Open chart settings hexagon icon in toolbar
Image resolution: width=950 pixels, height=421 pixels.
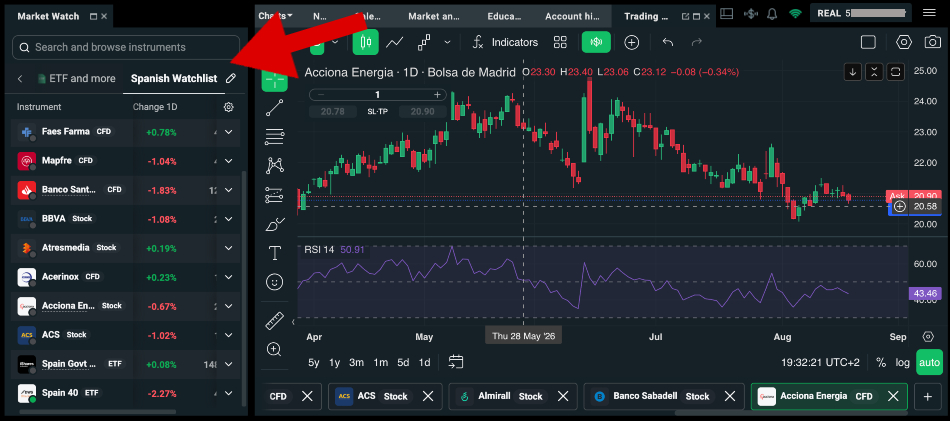pos(903,42)
